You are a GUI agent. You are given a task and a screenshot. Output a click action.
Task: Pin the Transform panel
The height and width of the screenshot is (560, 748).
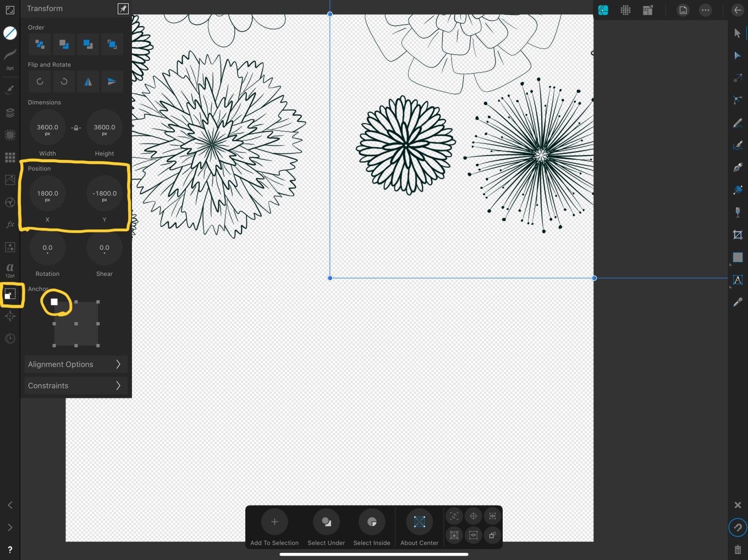tap(123, 9)
